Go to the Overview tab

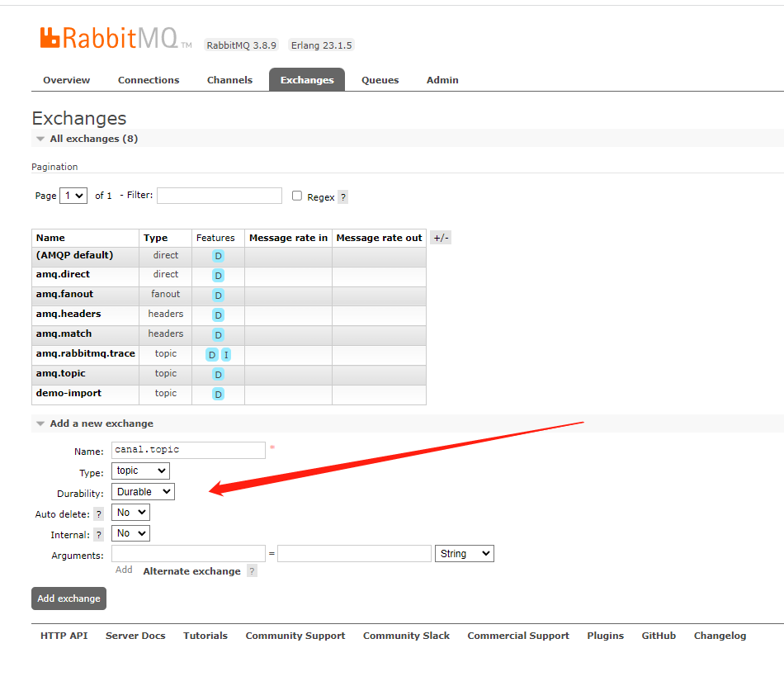click(x=67, y=80)
